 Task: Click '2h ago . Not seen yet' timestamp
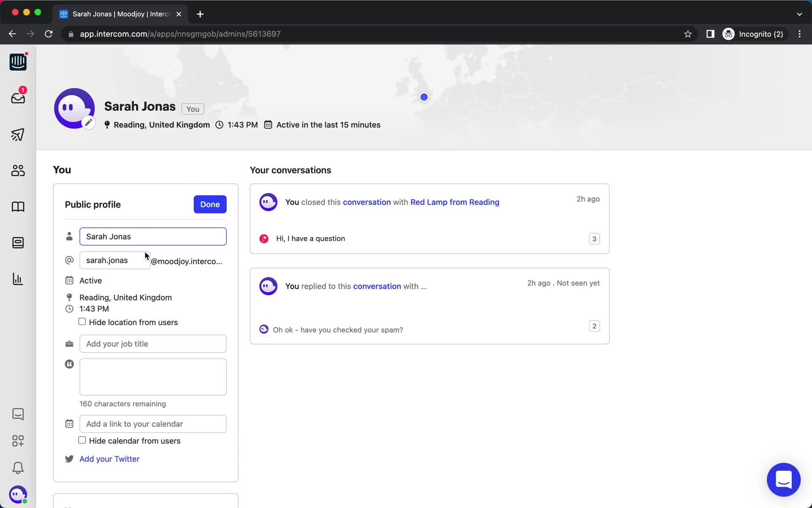pyautogui.click(x=563, y=283)
